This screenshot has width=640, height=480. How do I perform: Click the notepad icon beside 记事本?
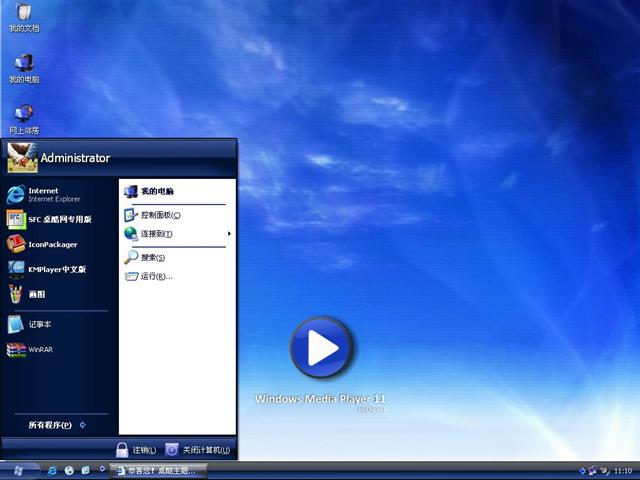coord(16,324)
